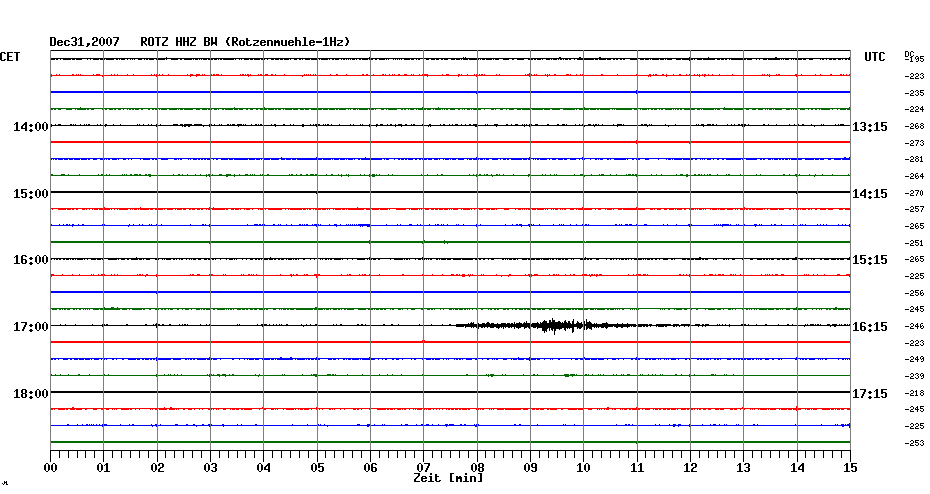930x494 pixels.
Task: Click the 14:15 UTC time label
Action: [870, 194]
